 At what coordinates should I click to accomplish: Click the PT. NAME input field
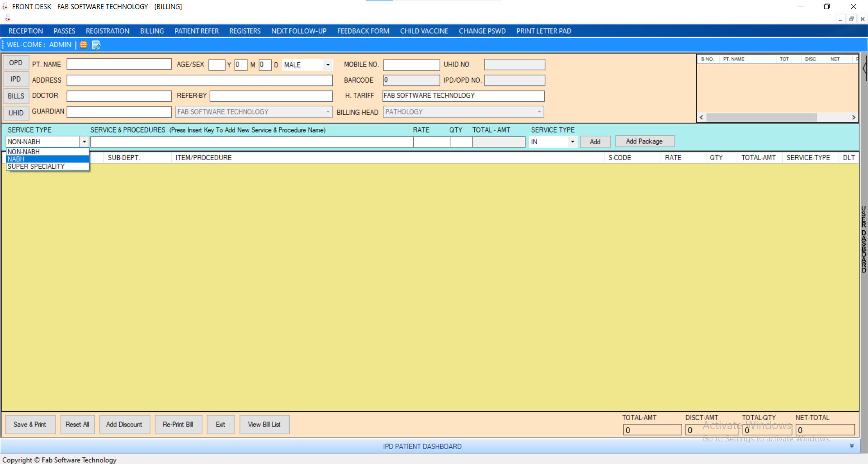(x=119, y=64)
